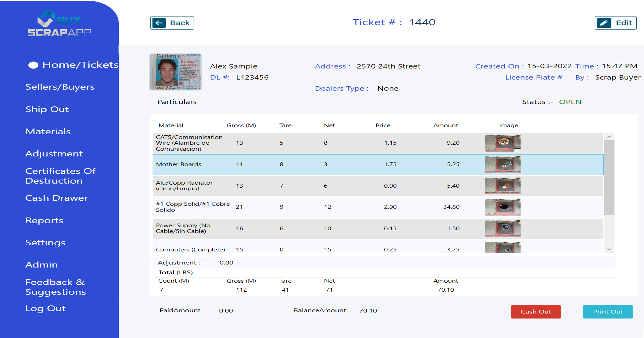Open Certificates Of Destruction page
Screen dimensions: 644x338
[x=60, y=176]
